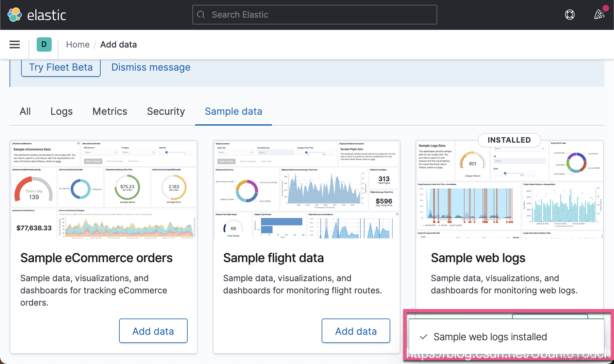Select the Security tab

[166, 111]
